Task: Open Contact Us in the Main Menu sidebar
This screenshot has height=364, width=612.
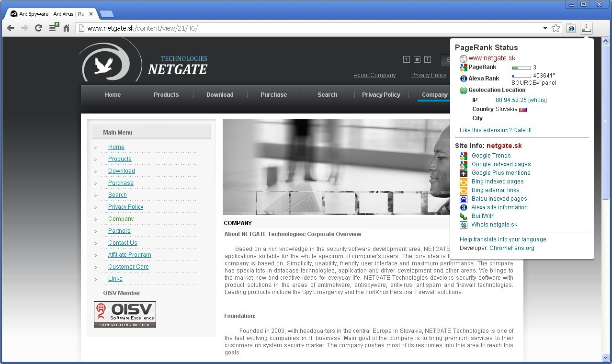Action: pos(123,243)
